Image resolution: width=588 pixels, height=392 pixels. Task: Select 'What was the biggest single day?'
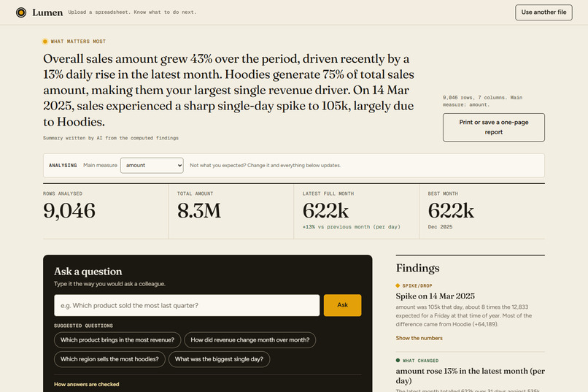click(x=219, y=359)
